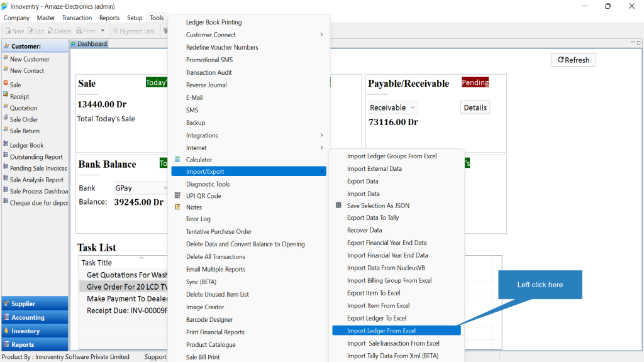
Task: Click the Ledger Book sidebar icon
Action: coord(6,145)
